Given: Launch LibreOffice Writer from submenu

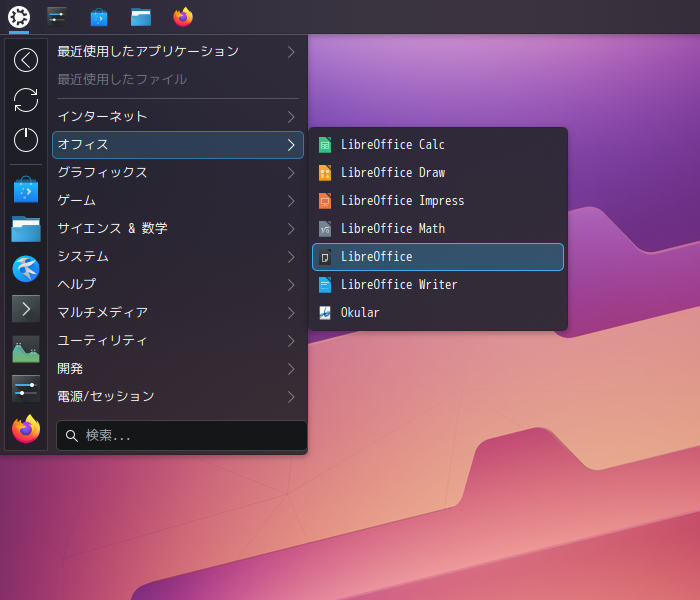Looking at the screenshot, I should [x=438, y=285].
